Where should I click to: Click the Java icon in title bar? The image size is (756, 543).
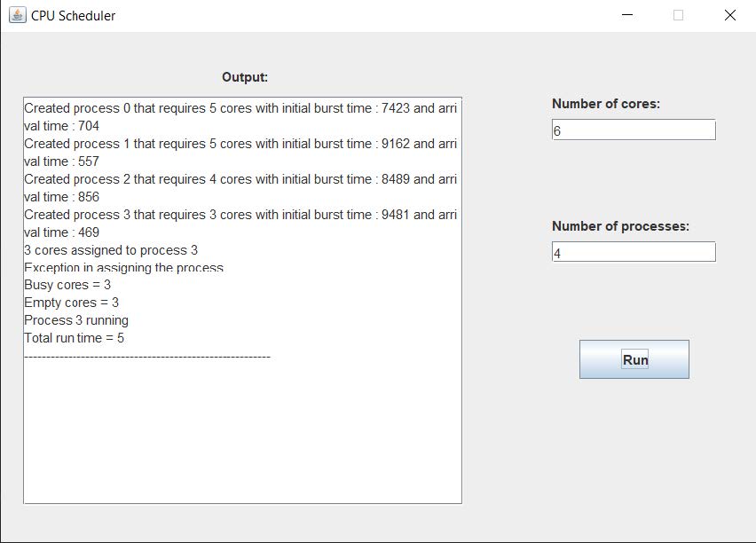pos(17,15)
